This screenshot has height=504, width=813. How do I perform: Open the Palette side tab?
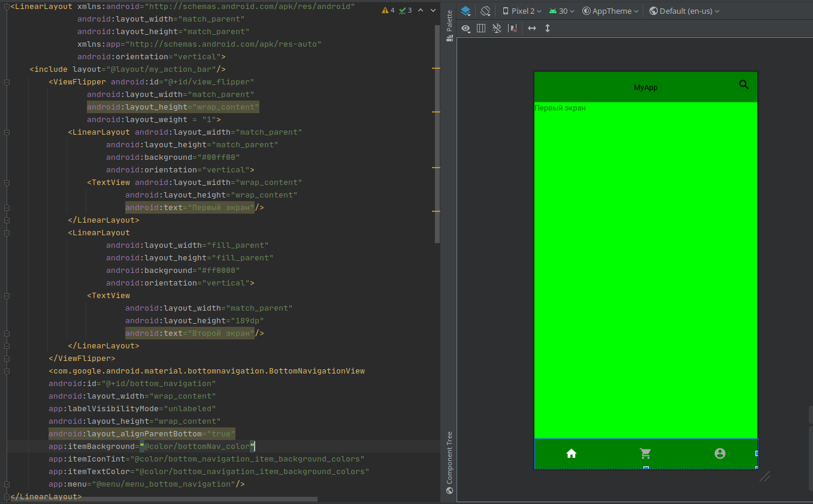[449, 25]
